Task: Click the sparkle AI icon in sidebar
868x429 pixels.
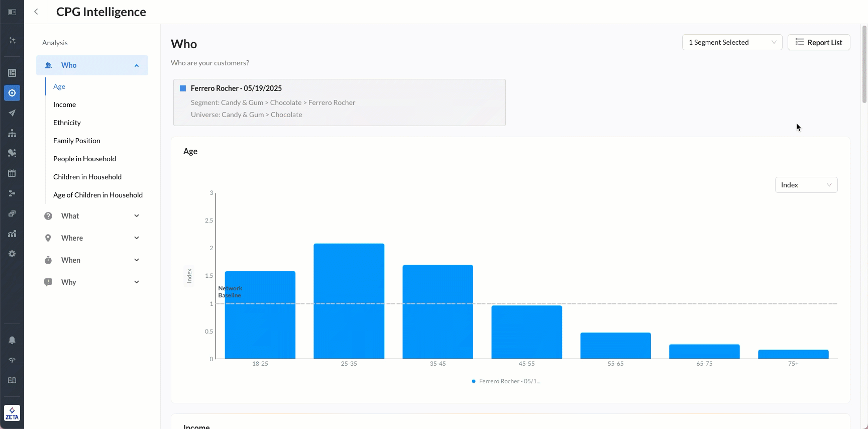Action: (x=12, y=40)
